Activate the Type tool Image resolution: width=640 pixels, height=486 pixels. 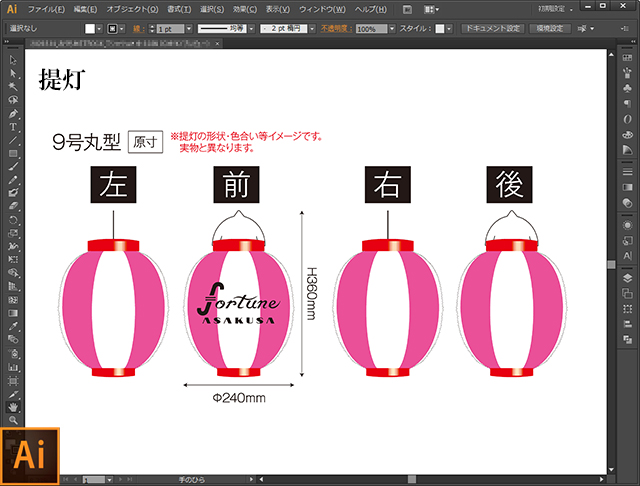[13, 126]
